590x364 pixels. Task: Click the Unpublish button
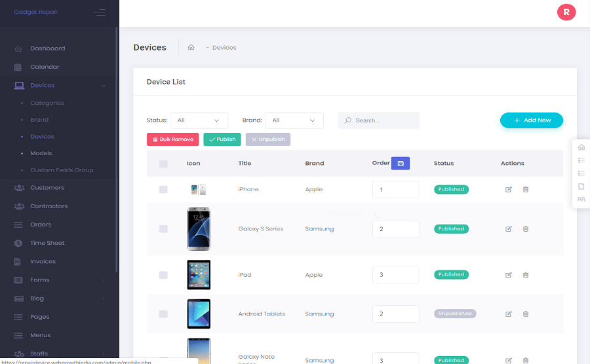click(x=268, y=139)
